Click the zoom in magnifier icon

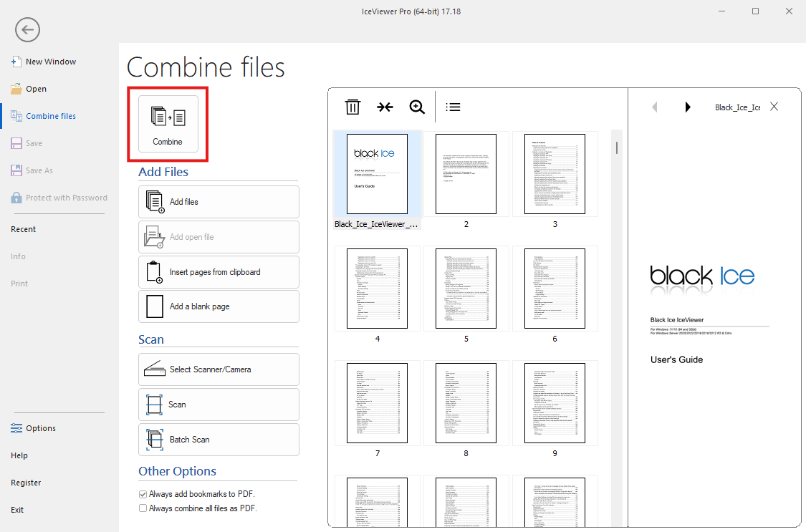pyautogui.click(x=417, y=107)
